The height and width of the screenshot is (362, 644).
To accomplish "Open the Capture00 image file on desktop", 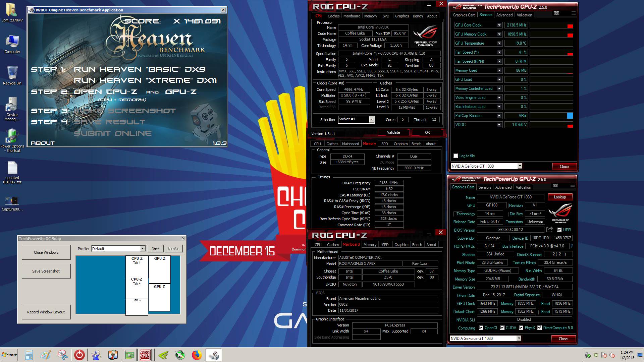I will tap(12, 203).
